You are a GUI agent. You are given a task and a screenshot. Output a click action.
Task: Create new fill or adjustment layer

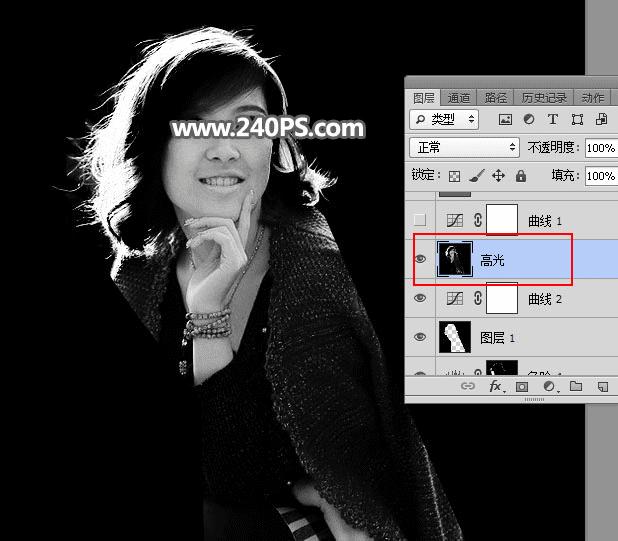pyautogui.click(x=550, y=387)
